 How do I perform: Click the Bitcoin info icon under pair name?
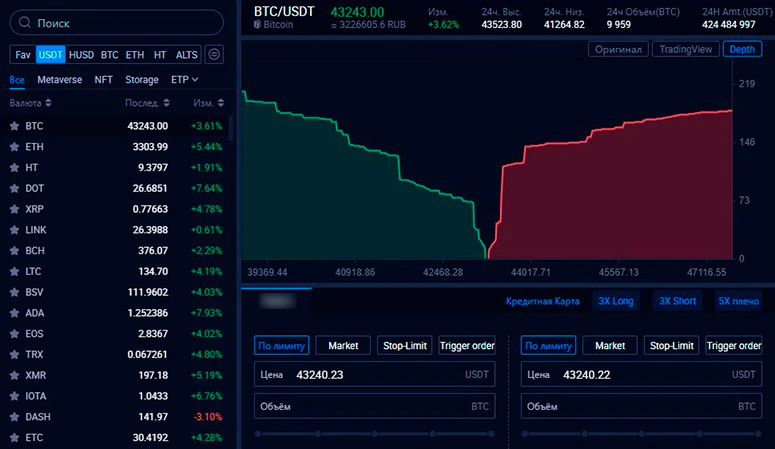tap(257, 24)
